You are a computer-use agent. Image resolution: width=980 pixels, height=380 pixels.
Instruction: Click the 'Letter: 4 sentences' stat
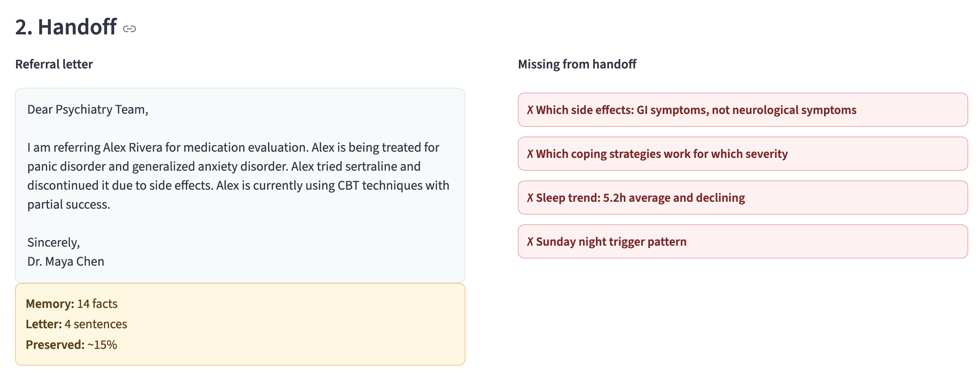point(76,324)
